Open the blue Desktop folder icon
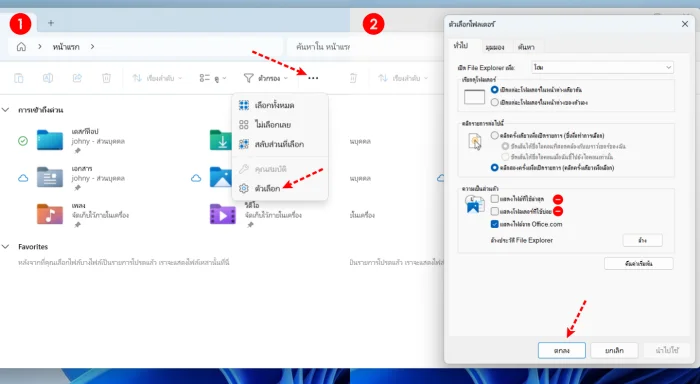This screenshot has width=700, height=384. [x=50, y=140]
